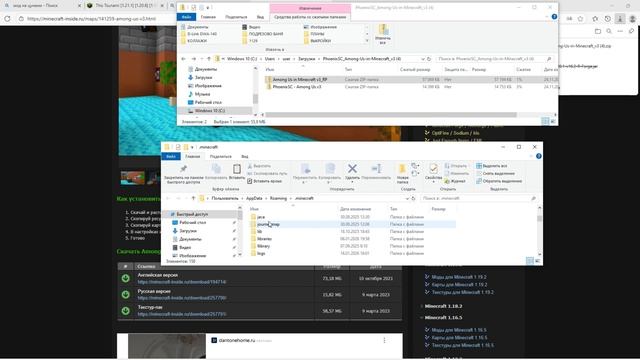Open the View tab in .minecraft window
The image size is (640, 360).
[x=245, y=156]
